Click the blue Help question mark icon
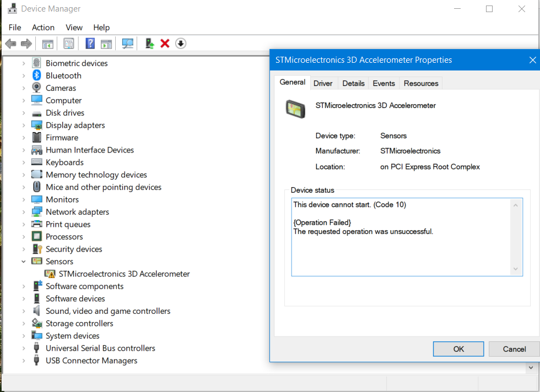Image resolution: width=540 pixels, height=392 pixels. pos(90,43)
